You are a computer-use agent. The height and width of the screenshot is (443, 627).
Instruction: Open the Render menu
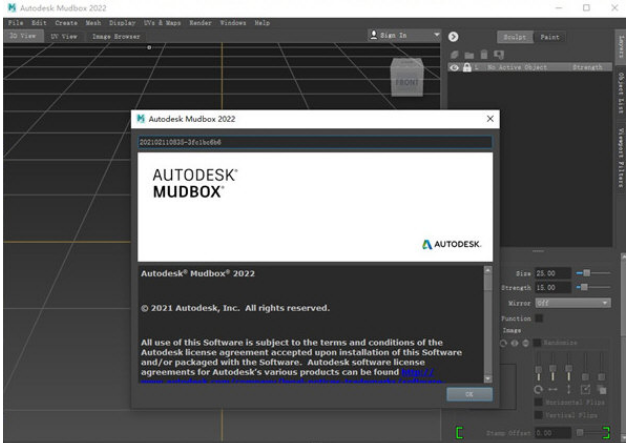click(200, 23)
